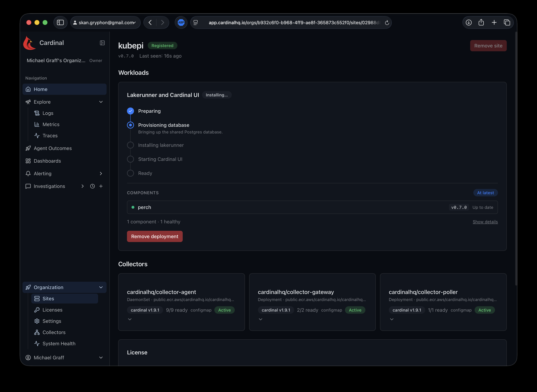Expand collector-gateway card details chevron
Screen dimensions: 537x392
pyautogui.click(x=260, y=319)
